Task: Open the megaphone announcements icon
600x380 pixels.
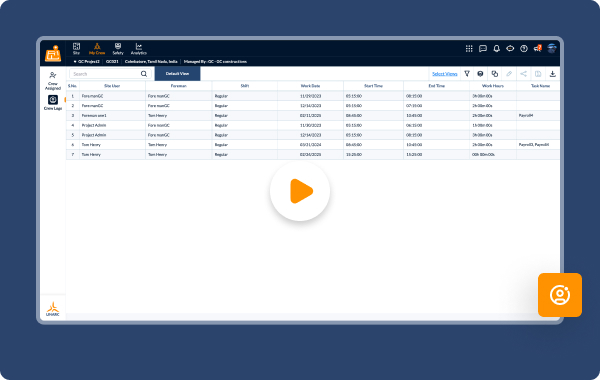Action: pos(538,48)
